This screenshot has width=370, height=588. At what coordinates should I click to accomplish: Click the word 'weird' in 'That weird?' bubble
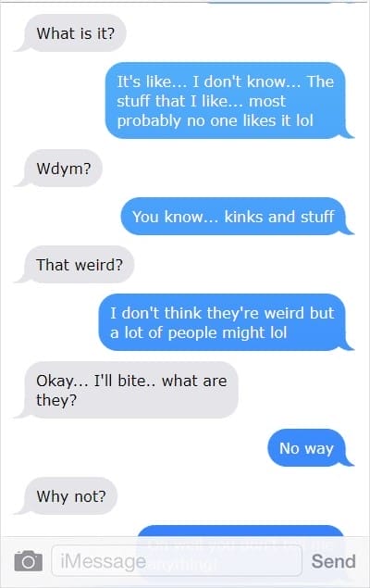[x=99, y=265]
